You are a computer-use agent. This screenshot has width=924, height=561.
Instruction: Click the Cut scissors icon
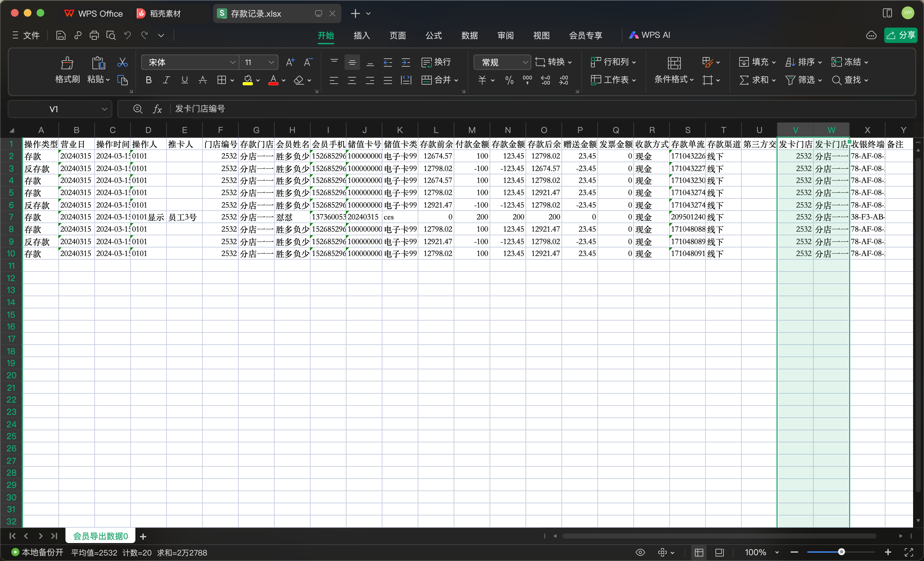[122, 62]
